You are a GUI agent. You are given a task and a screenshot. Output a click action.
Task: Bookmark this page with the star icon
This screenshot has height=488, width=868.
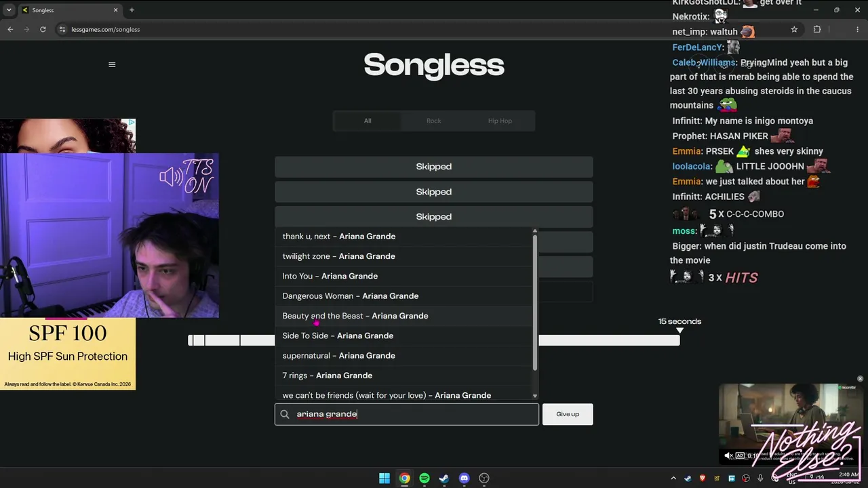(x=794, y=29)
